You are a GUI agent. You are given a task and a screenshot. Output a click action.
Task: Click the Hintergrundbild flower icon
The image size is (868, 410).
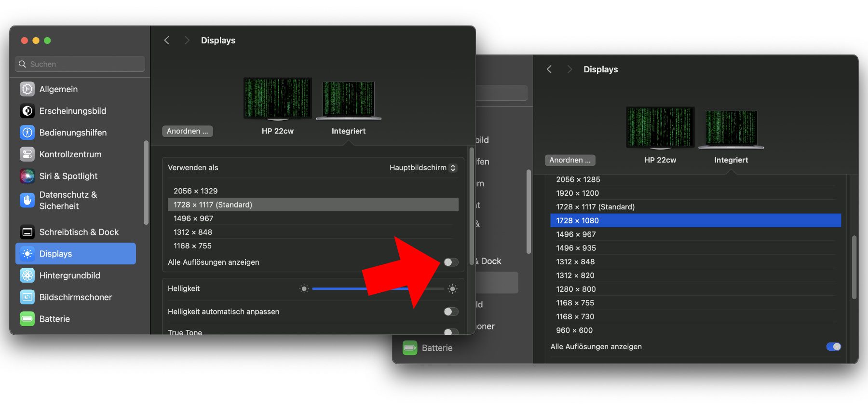(27, 275)
